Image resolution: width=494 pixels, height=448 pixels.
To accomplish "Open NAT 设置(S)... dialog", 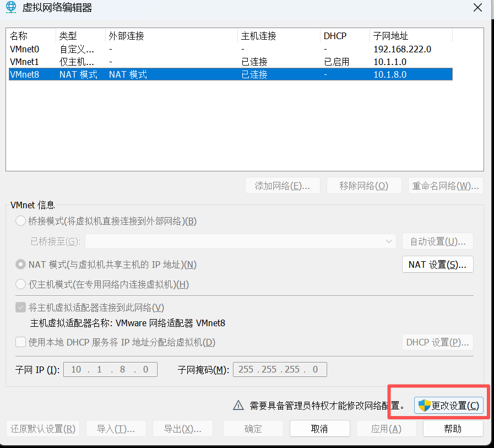I will [x=438, y=264].
